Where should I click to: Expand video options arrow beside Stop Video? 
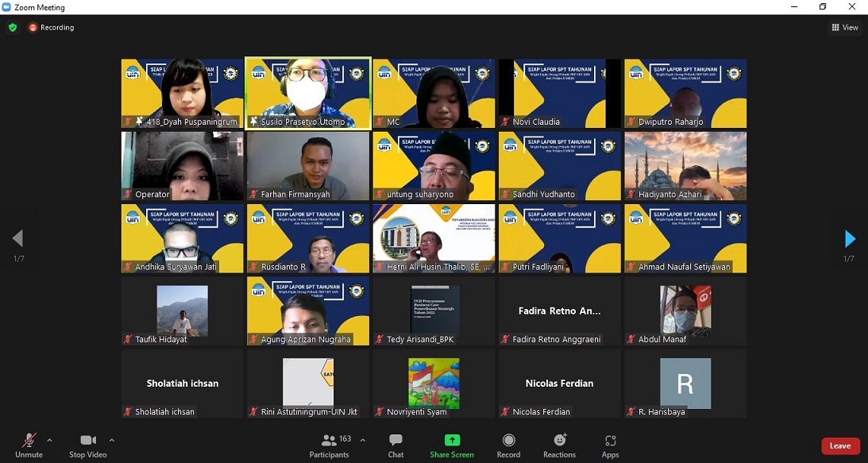[111, 440]
